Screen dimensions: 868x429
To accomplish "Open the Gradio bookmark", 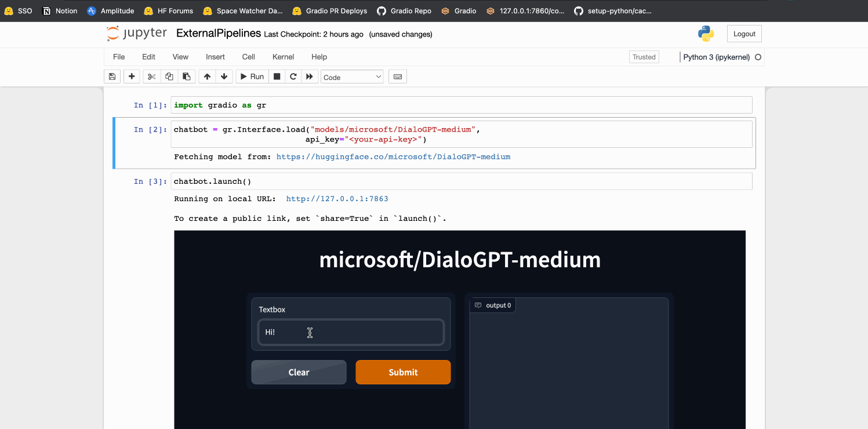I will pos(459,10).
